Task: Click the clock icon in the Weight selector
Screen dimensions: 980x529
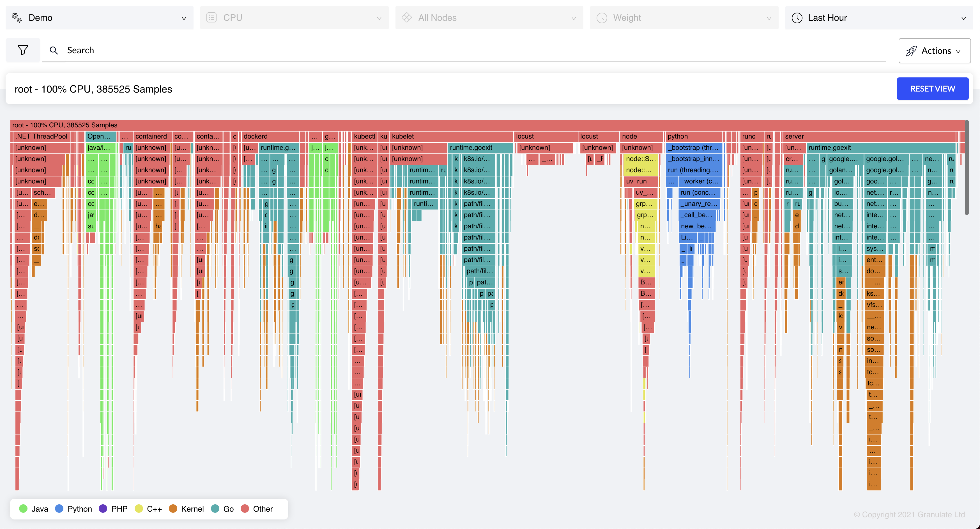Action: point(602,17)
